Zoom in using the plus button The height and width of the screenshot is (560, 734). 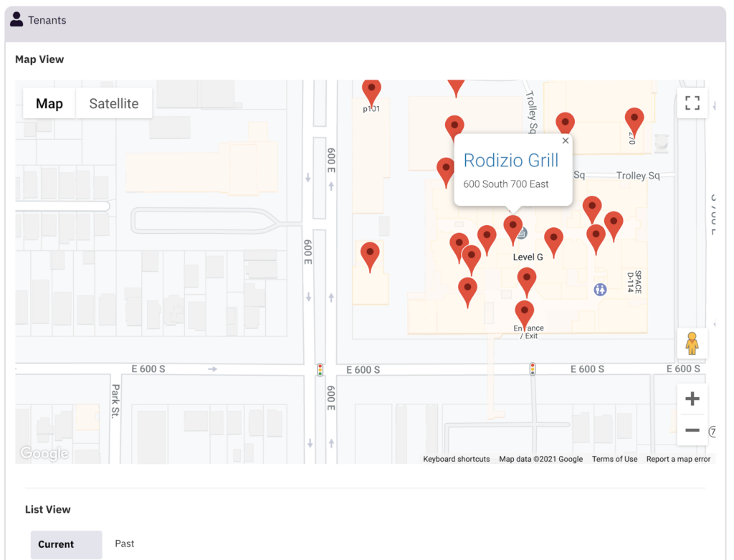point(692,399)
